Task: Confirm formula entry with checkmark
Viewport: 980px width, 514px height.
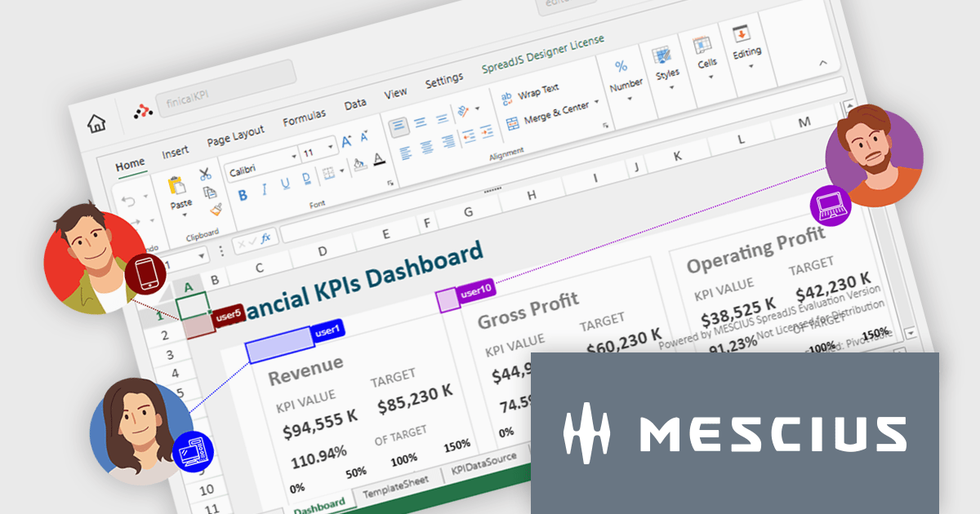Action: tap(252, 241)
